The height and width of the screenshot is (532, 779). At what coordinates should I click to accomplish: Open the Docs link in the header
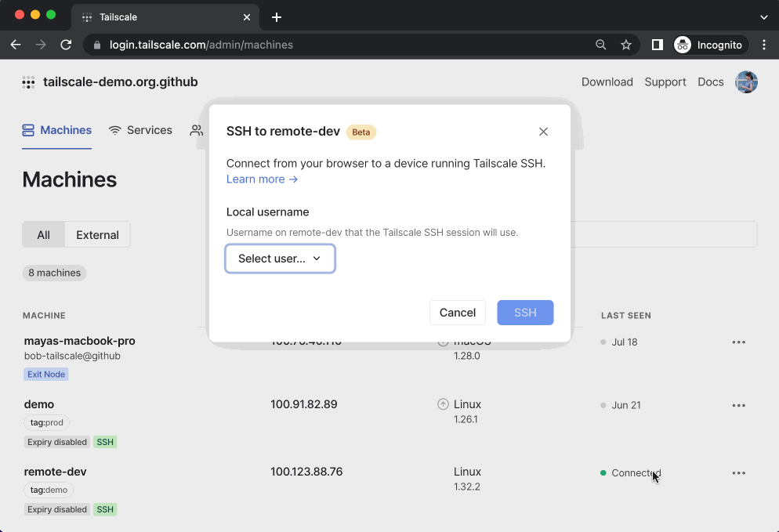[711, 82]
